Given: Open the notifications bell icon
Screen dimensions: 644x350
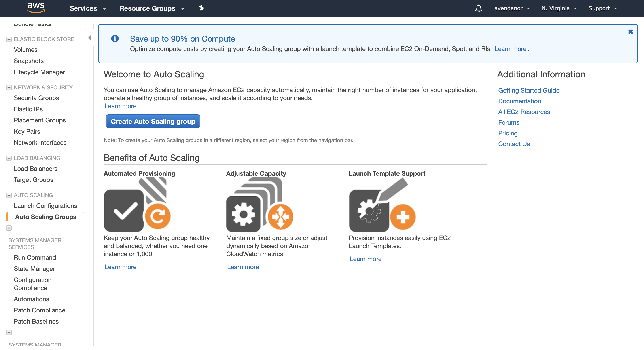Looking at the screenshot, I should (x=478, y=8).
